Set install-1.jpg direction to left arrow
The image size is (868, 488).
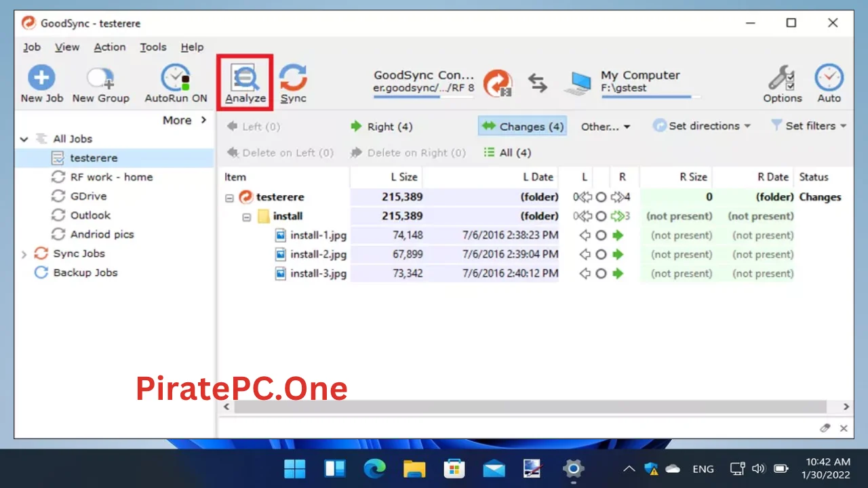585,236
